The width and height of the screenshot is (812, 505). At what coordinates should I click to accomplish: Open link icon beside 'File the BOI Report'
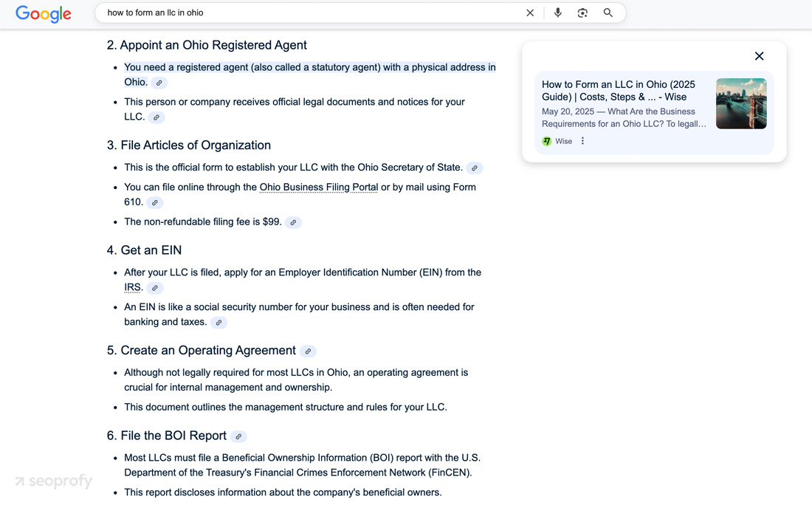click(238, 436)
